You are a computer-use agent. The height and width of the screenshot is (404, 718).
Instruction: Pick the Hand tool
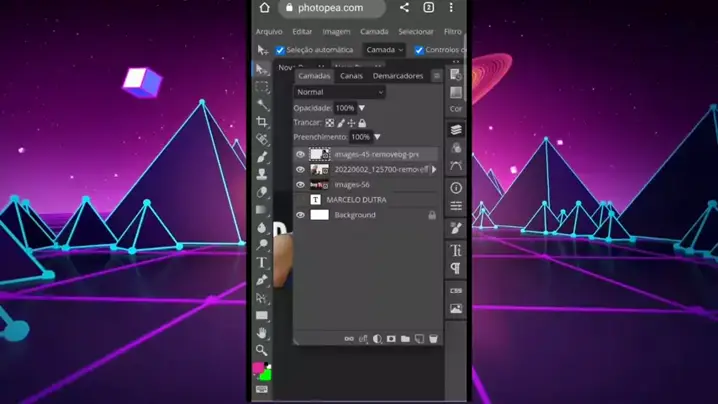pyautogui.click(x=262, y=333)
